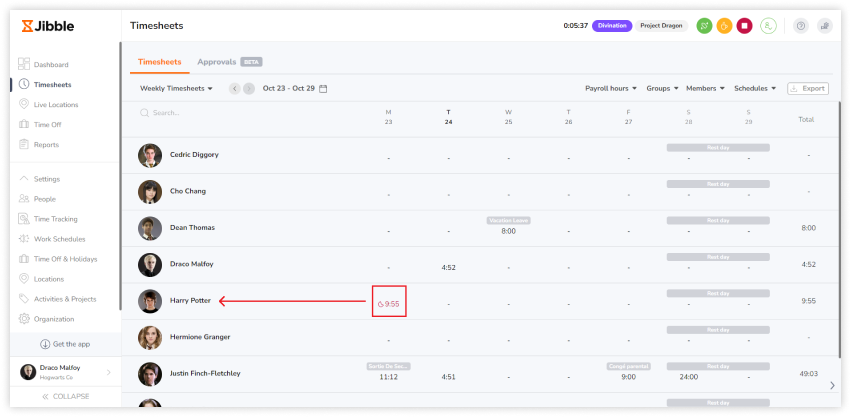The height and width of the screenshot is (417, 851).
Task: Click the running timer 0:05:37
Action: pos(575,26)
